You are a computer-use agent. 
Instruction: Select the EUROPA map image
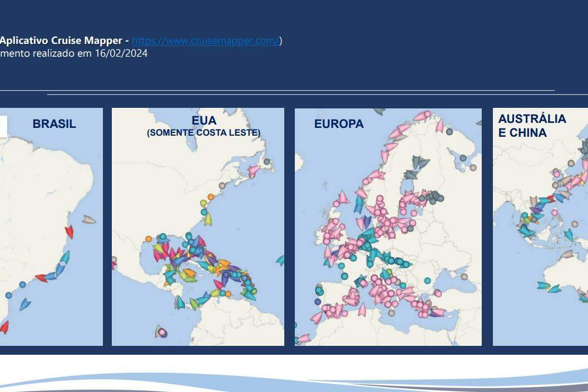tap(388, 227)
